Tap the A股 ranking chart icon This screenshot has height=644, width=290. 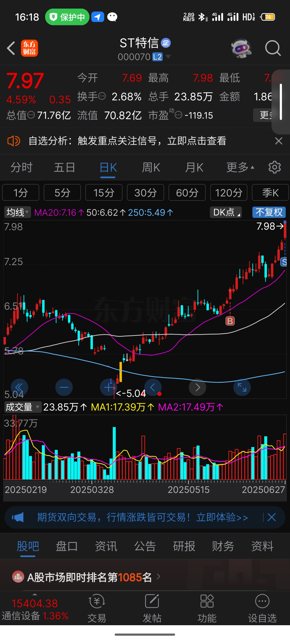(18, 576)
